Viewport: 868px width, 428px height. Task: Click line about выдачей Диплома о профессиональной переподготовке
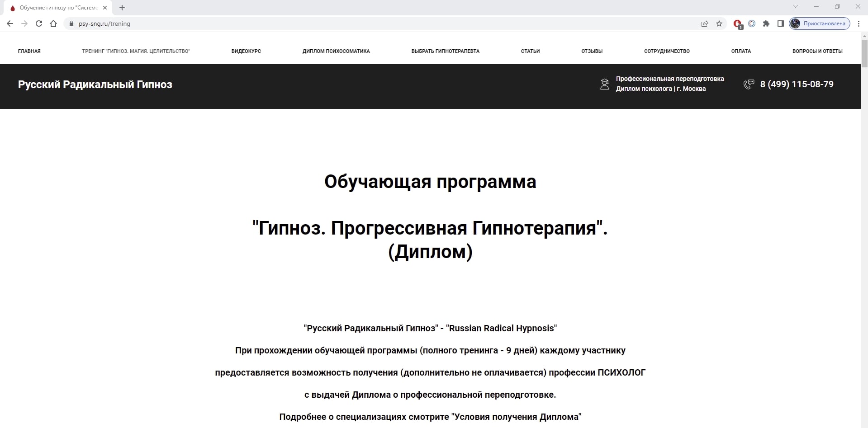(x=430, y=395)
